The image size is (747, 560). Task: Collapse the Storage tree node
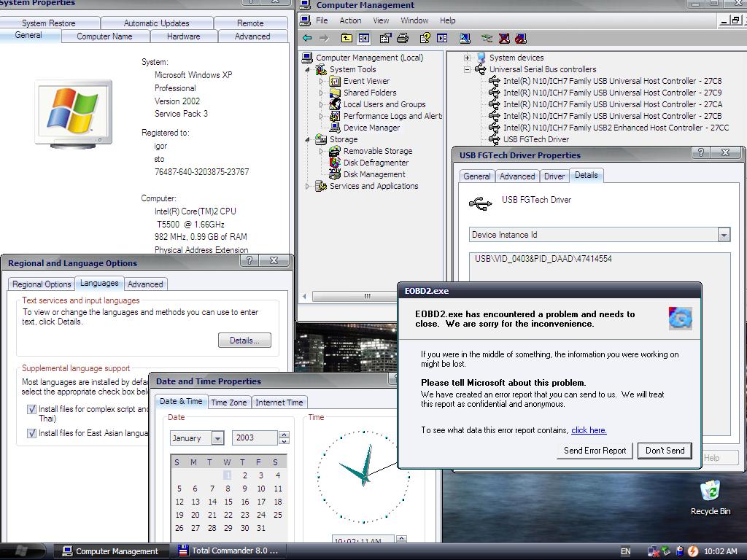pyautogui.click(x=308, y=139)
